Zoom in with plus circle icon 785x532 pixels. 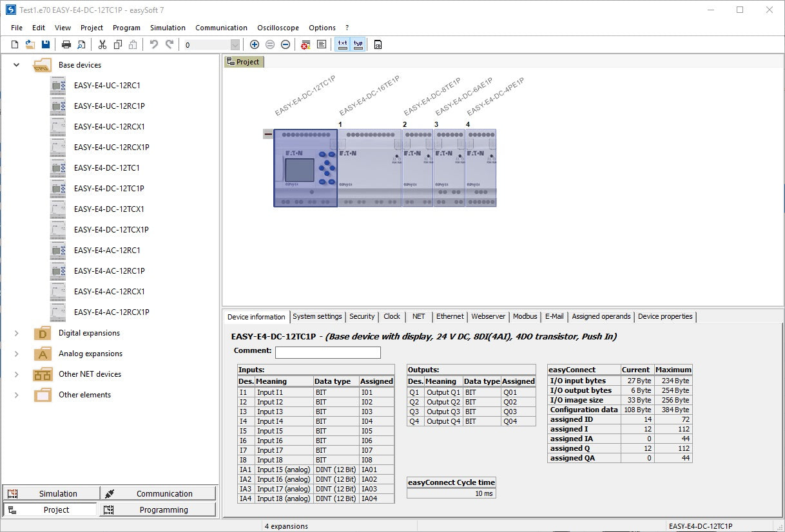[255, 44]
